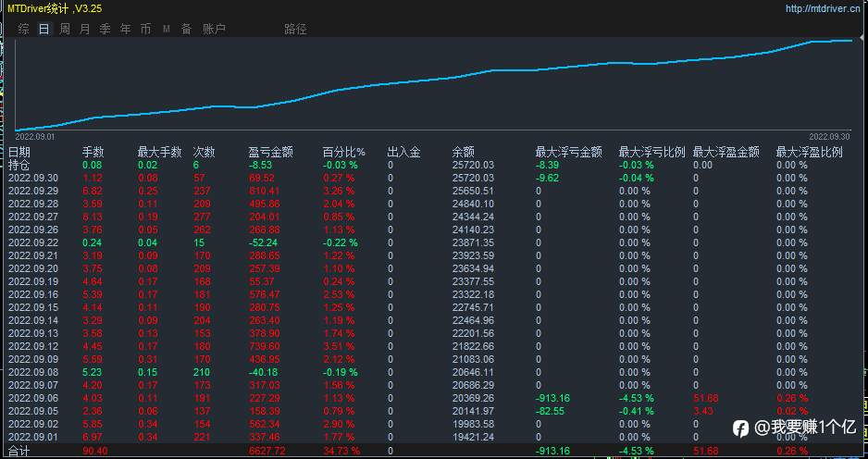
Task: Click the 余额 column header
Action: pos(464,152)
